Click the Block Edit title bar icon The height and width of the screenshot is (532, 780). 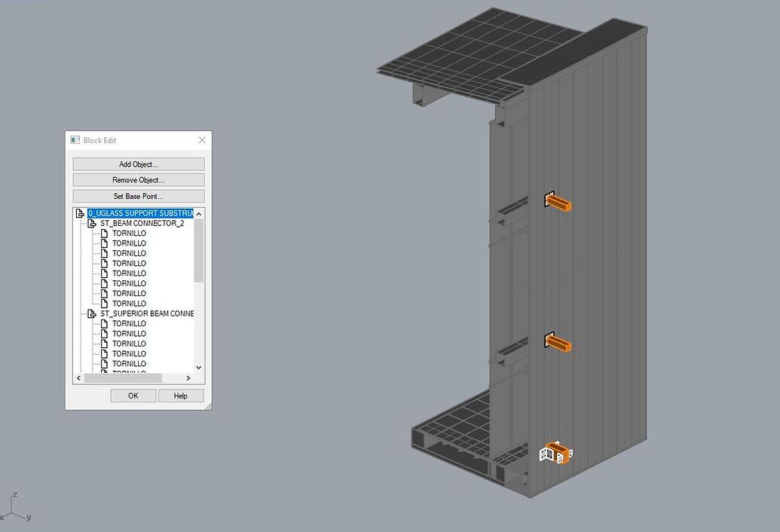point(74,139)
